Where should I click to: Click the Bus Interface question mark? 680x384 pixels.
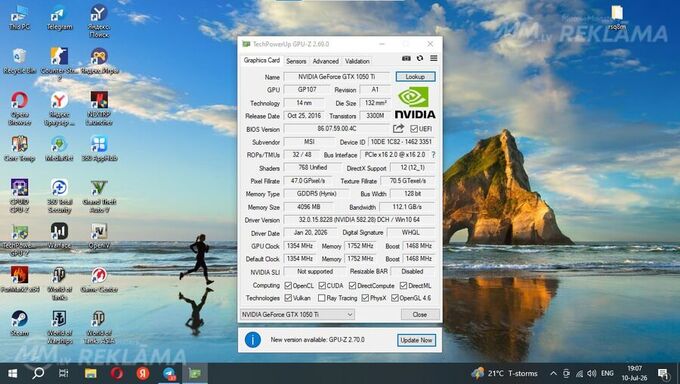click(433, 154)
